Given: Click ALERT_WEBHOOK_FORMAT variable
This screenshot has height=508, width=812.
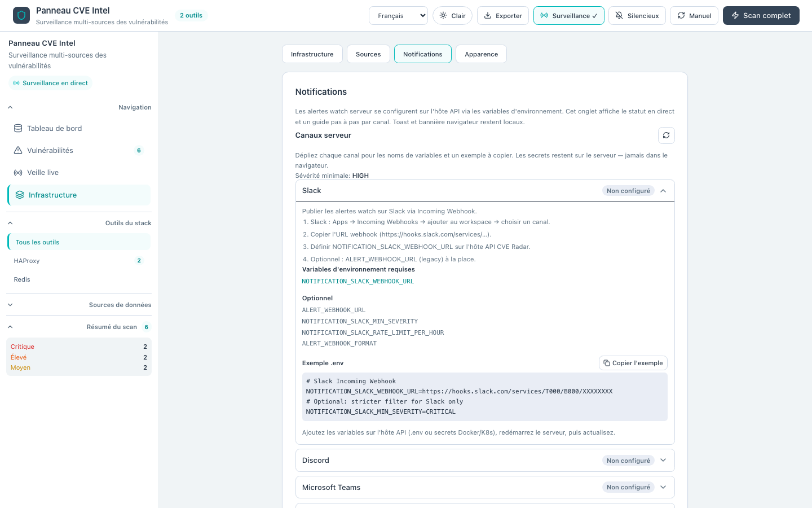Looking at the screenshot, I should [339, 343].
